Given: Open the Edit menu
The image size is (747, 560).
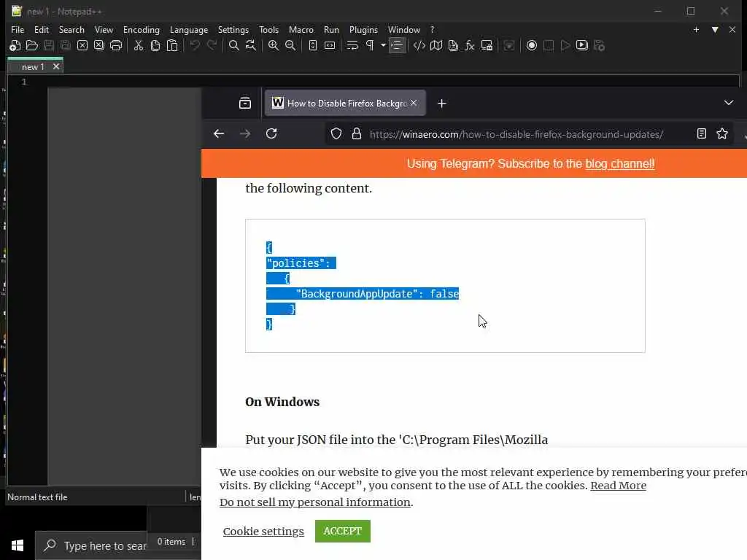Looking at the screenshot, I should pos(42,29).
